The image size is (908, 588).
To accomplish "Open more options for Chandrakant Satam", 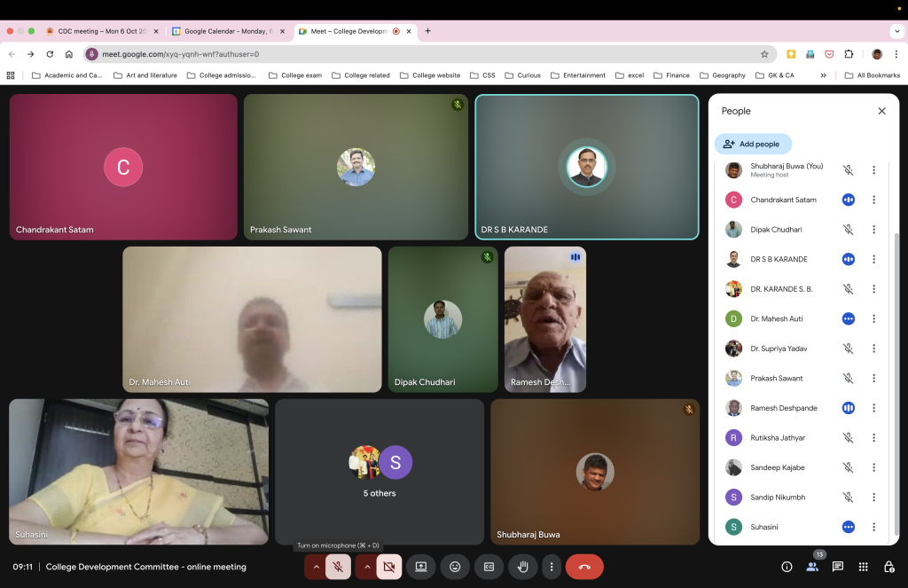I will (x=873, y=200).
